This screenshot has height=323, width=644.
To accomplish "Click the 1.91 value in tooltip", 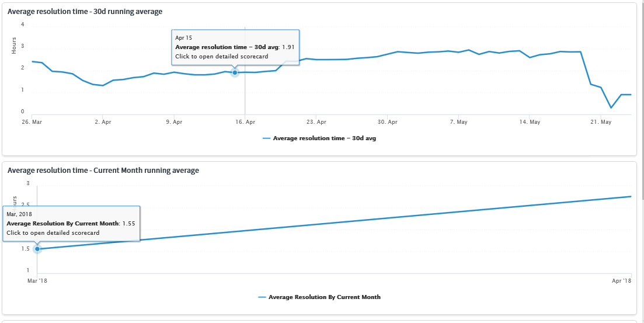I will click(288, 47).
